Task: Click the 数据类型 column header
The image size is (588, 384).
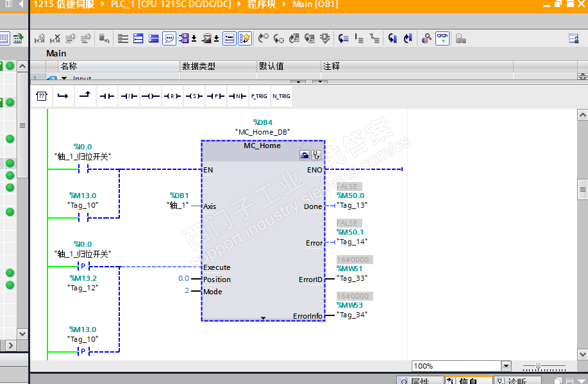Action: click(218, 67)
